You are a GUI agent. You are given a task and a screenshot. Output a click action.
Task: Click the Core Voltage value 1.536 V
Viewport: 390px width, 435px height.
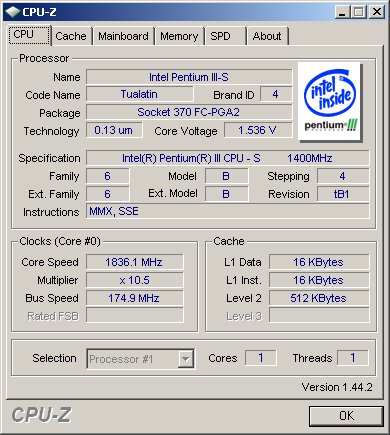(258, 130)
